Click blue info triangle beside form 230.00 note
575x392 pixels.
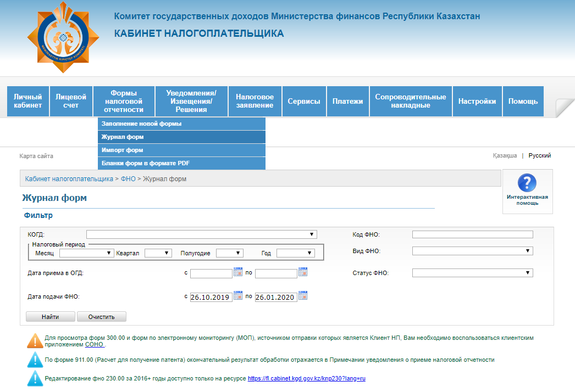(35, 378)
